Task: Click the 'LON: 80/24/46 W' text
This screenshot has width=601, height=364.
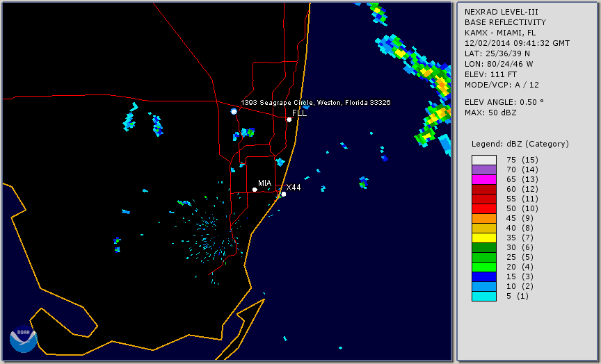Action: point(499,64)
